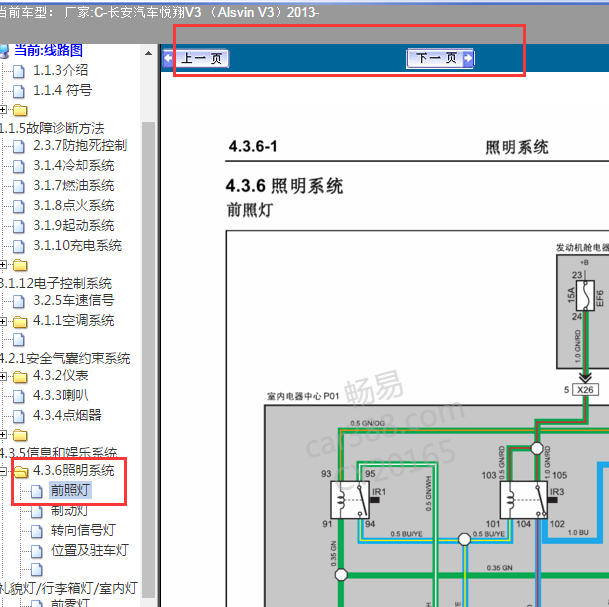609x607 pixels.
Task: Click the X26 connector box in diagram
Action: point(585,390)
